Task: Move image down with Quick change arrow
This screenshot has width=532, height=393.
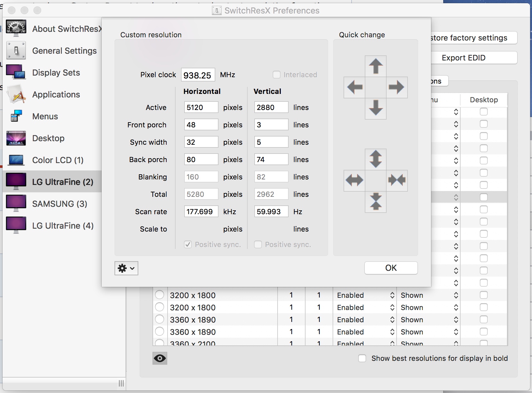Action: pyautogui.click(x=376, y=108)
